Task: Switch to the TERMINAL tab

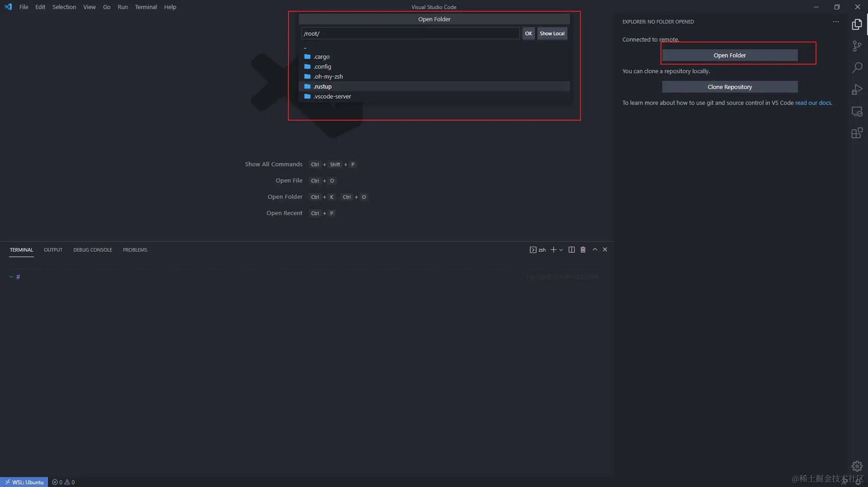Action: (21, 250)
